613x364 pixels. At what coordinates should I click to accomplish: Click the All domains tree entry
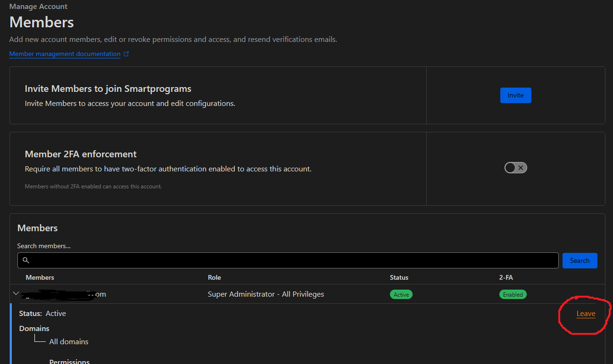[x=69, y=342]
